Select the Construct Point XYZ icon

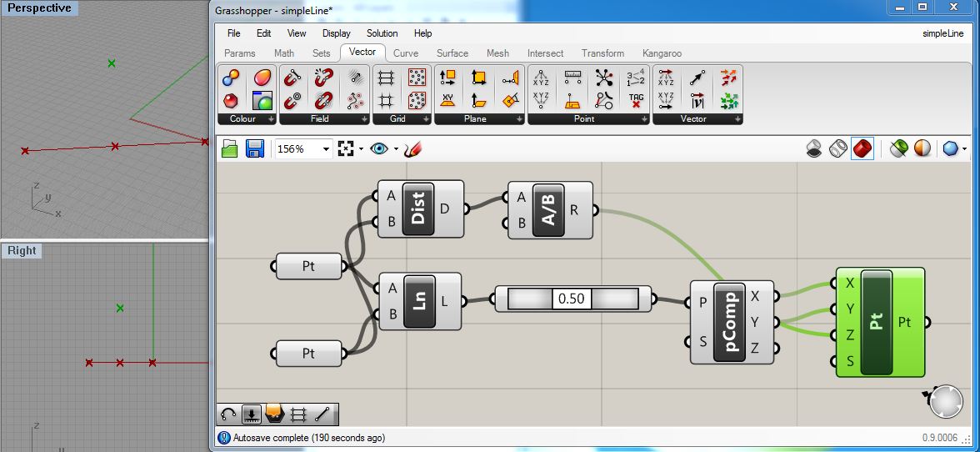(541, 100)
